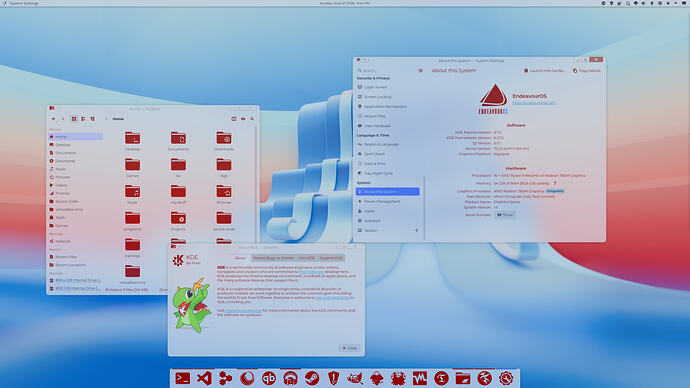
Task: Open the Documents folder in Dolphin
Action: tap(178, 141)
